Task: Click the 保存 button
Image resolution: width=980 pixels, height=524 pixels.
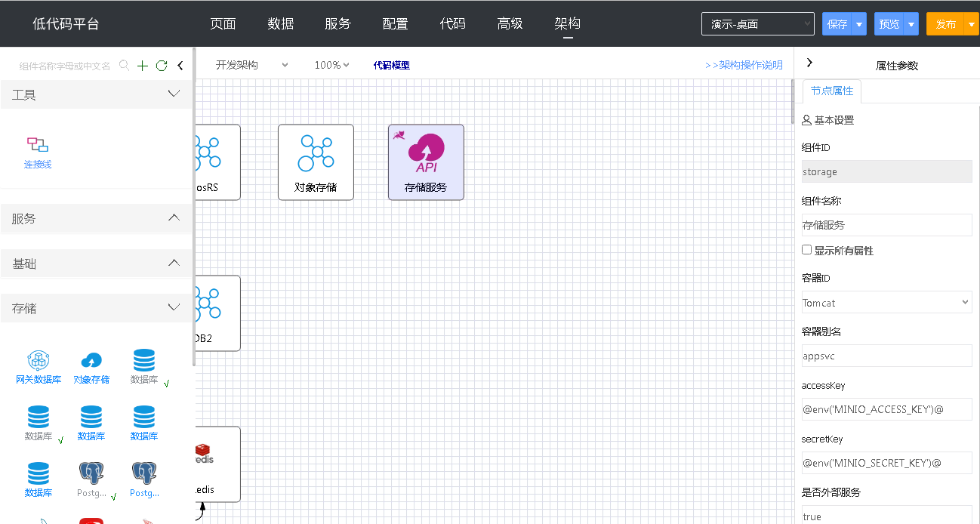Action: click(837, 24)
